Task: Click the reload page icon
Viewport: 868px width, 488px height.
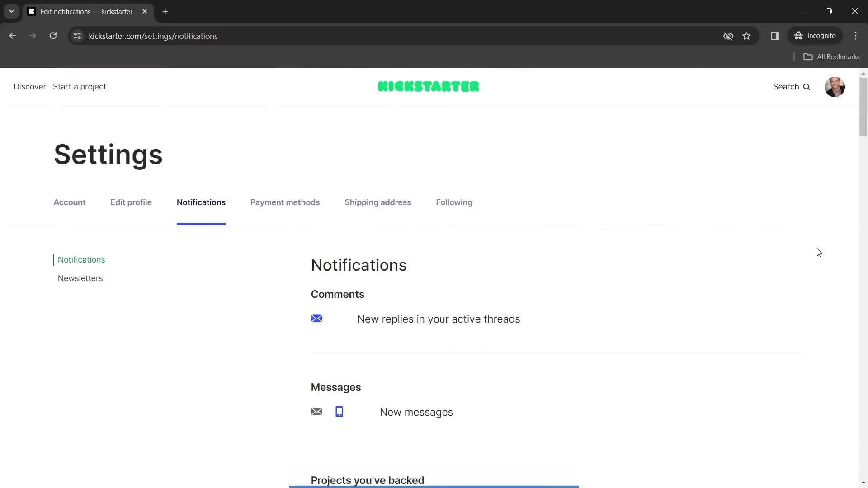Action: point(53,36)
